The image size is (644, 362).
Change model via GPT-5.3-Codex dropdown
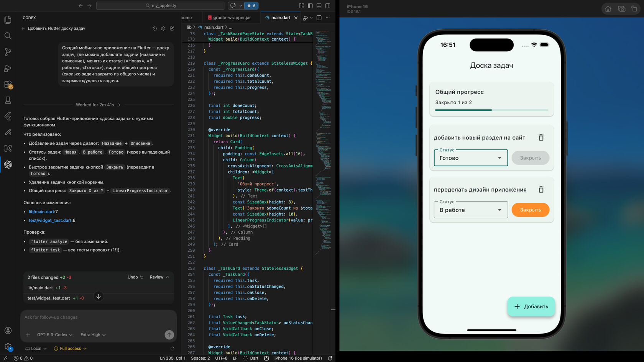pos(54,335)
